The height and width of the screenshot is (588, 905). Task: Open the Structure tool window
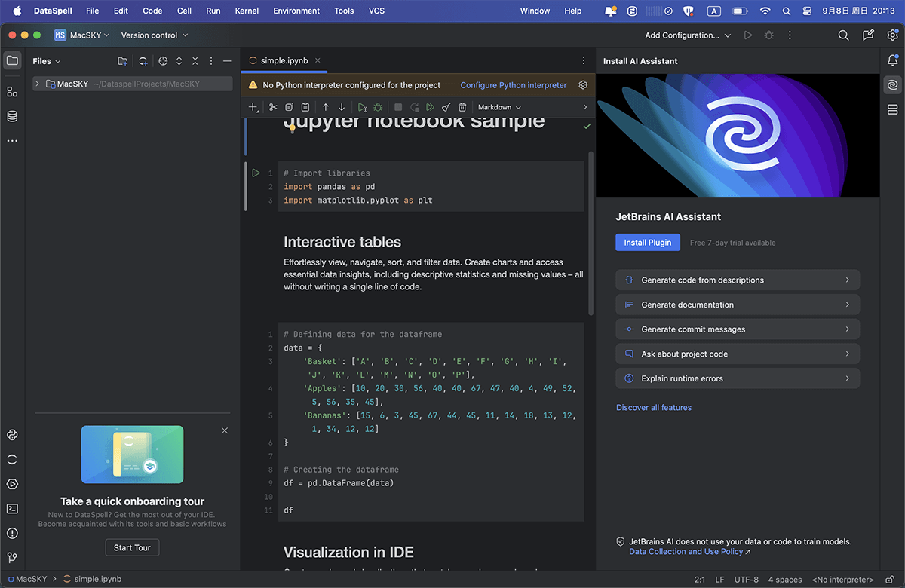coord(12,92)
